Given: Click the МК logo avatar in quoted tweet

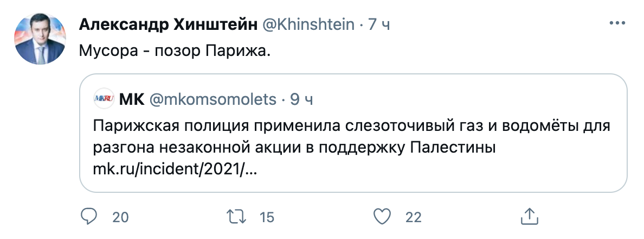Looking at the screenshot, I should point(104,99).
